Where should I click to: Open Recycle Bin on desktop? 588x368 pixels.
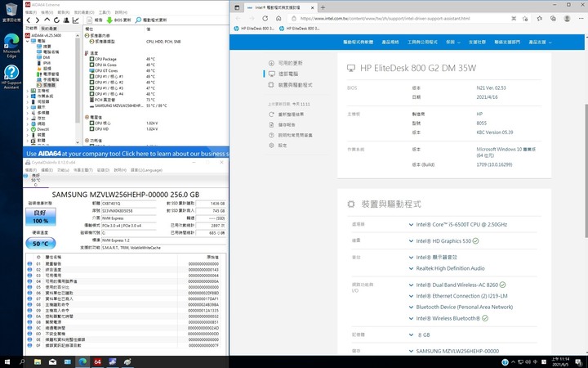click(11, 12)
